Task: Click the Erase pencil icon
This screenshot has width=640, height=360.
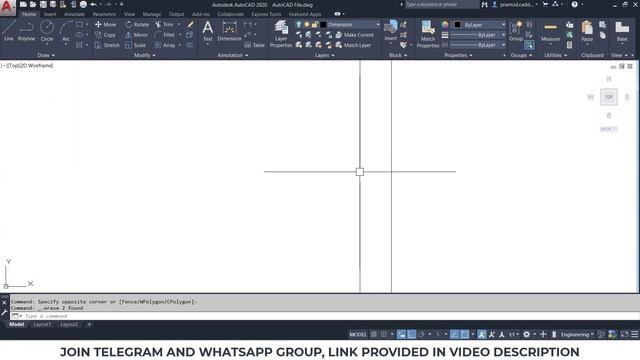Action: tap(190, 24)
